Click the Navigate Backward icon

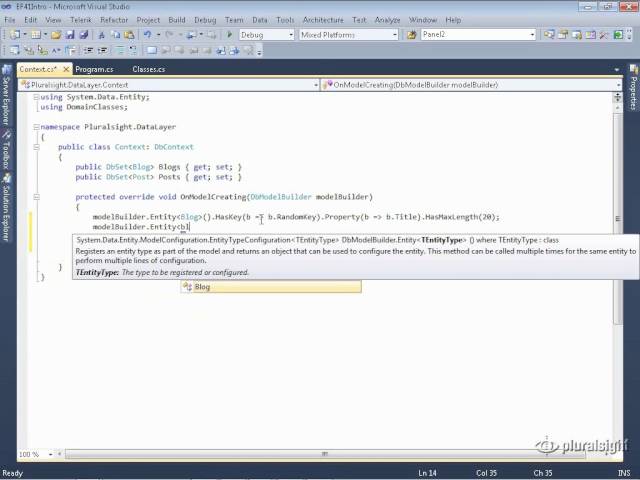(x=191, y=35)
